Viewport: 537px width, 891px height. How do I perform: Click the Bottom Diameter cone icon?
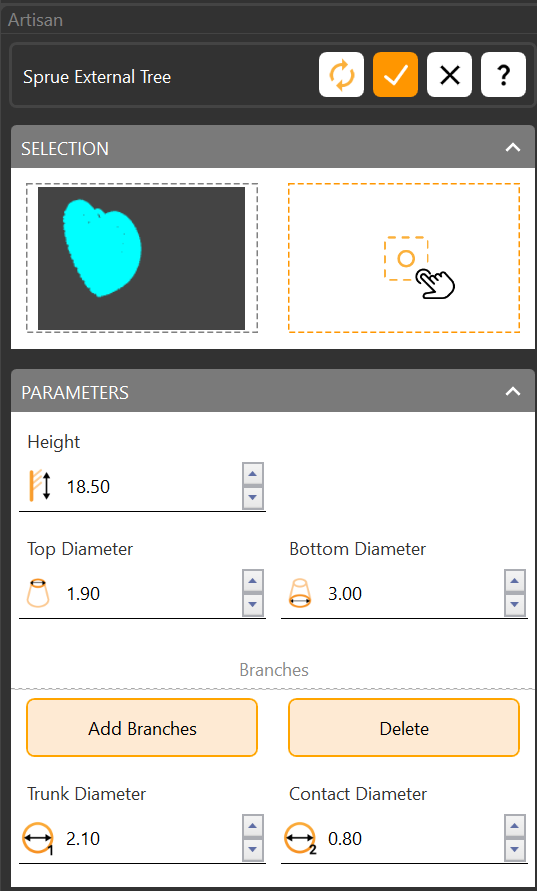click(300, 594)
